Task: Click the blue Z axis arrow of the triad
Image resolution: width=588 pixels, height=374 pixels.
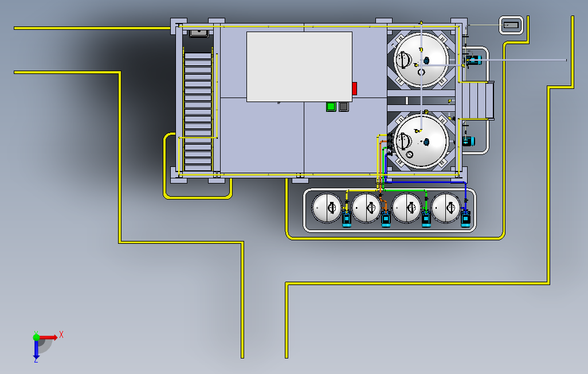Action: pyautogui.click(x=36, y=349)
